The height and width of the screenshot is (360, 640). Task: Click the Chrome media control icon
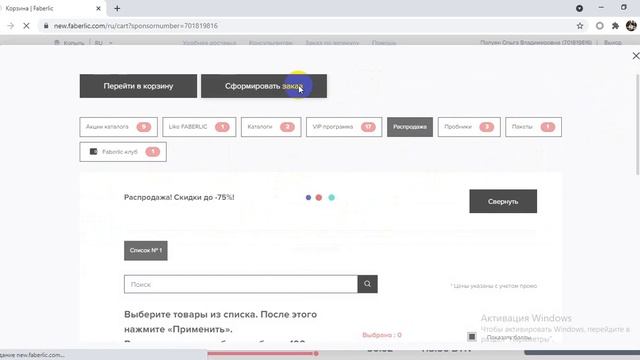click(579, 8)
